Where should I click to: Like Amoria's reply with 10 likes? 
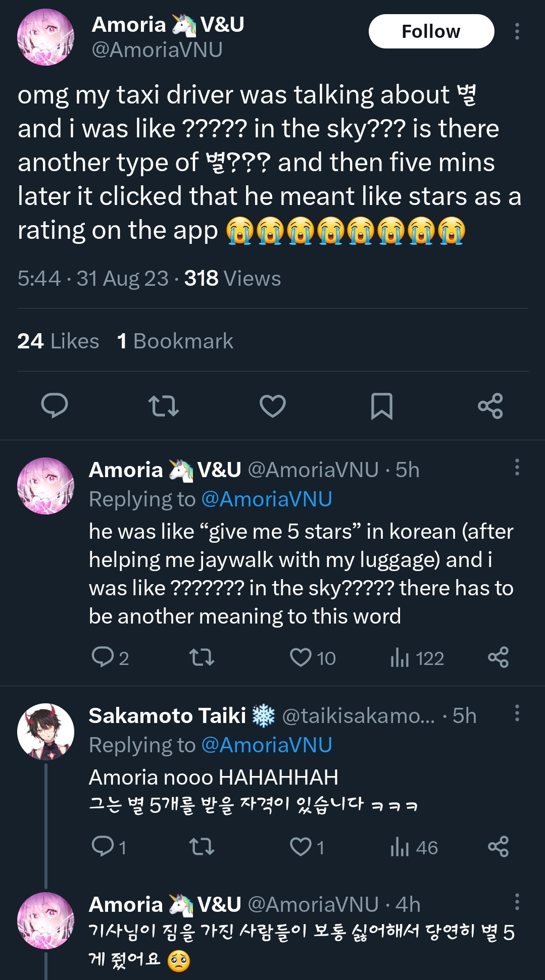point(301,657)
